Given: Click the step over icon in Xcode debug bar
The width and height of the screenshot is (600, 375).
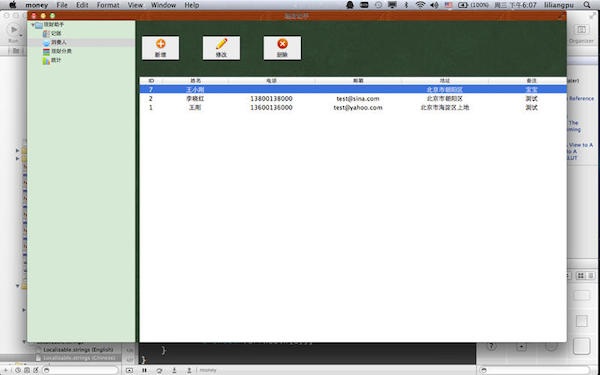Looking at the screenshot, I should 159,370.
